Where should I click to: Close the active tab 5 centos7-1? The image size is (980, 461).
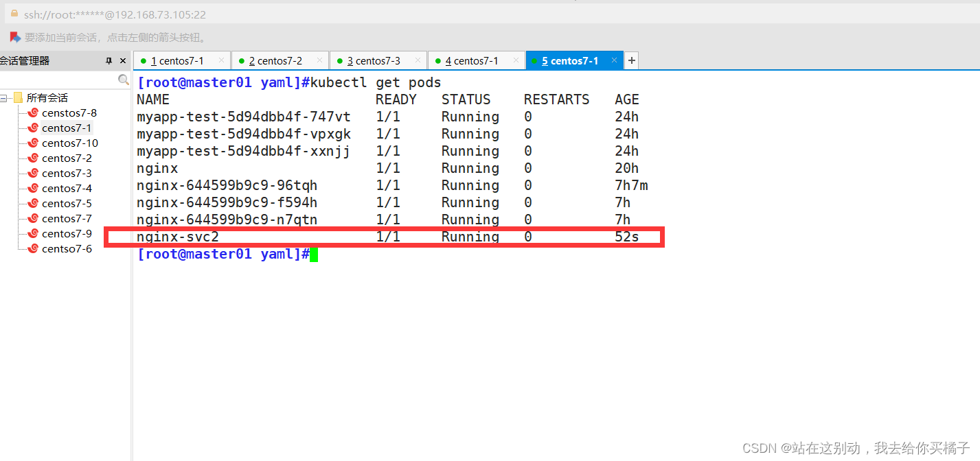(615, 60)
